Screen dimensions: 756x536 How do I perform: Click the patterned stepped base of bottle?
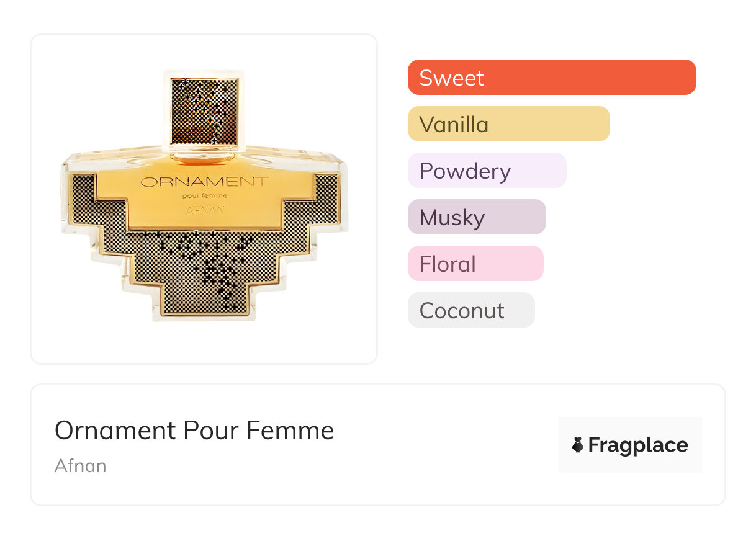point(204,273)
